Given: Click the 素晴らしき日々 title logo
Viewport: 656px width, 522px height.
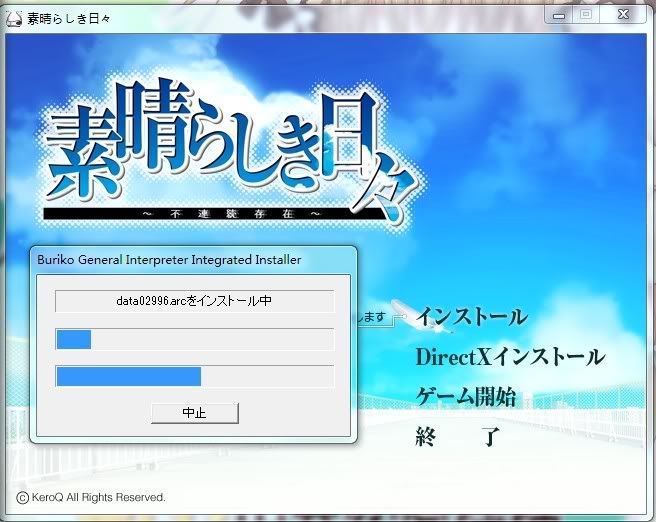Looking at the screenshot, I should pyautogui.click(x=231, y=151).
